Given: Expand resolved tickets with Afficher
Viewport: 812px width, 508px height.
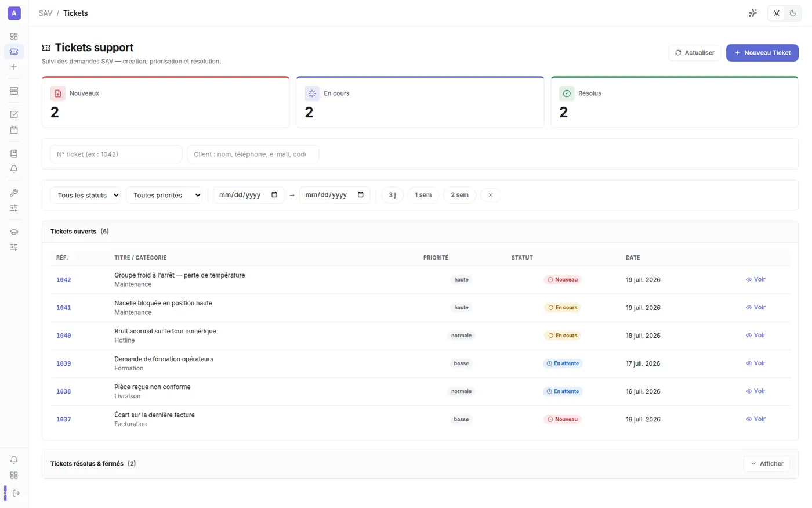Looking at the screenshot, I should 767,464.
